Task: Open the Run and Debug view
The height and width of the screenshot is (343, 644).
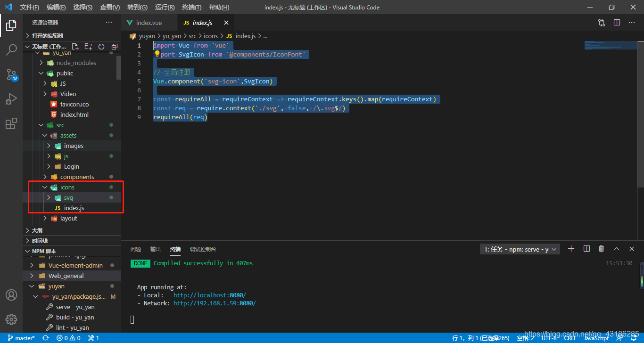Action: tap(11, 99)
